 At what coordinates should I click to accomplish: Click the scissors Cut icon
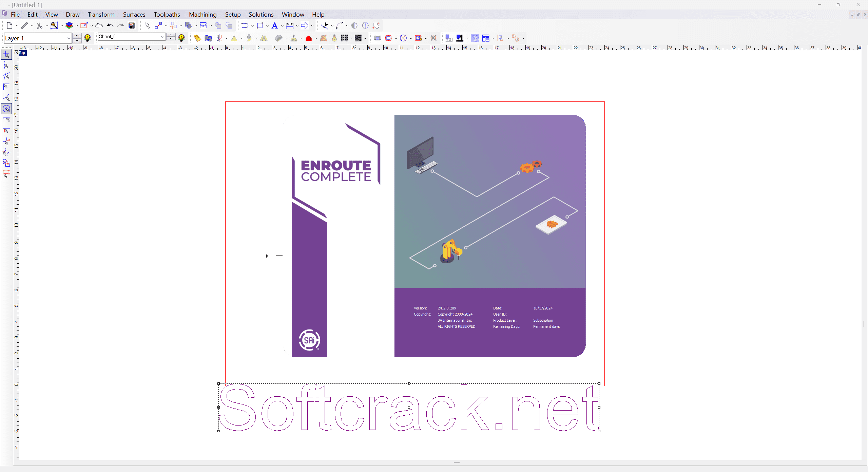[39, 25]
